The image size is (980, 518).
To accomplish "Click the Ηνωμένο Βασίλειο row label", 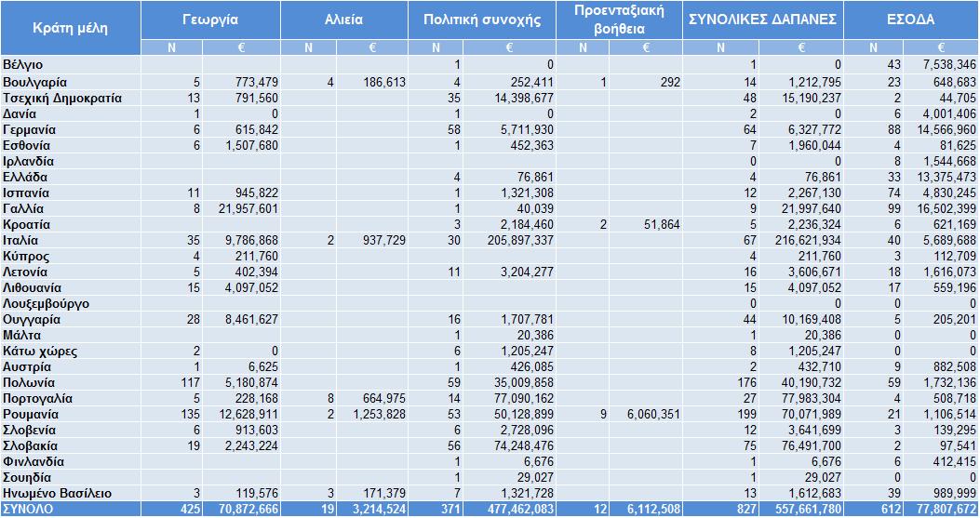I will click(57, 494).
